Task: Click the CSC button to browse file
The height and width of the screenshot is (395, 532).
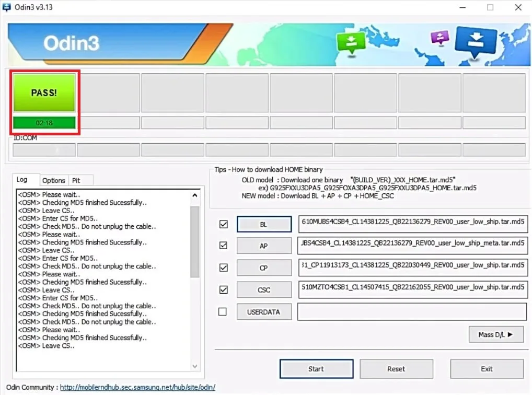Action: [264, 290]
